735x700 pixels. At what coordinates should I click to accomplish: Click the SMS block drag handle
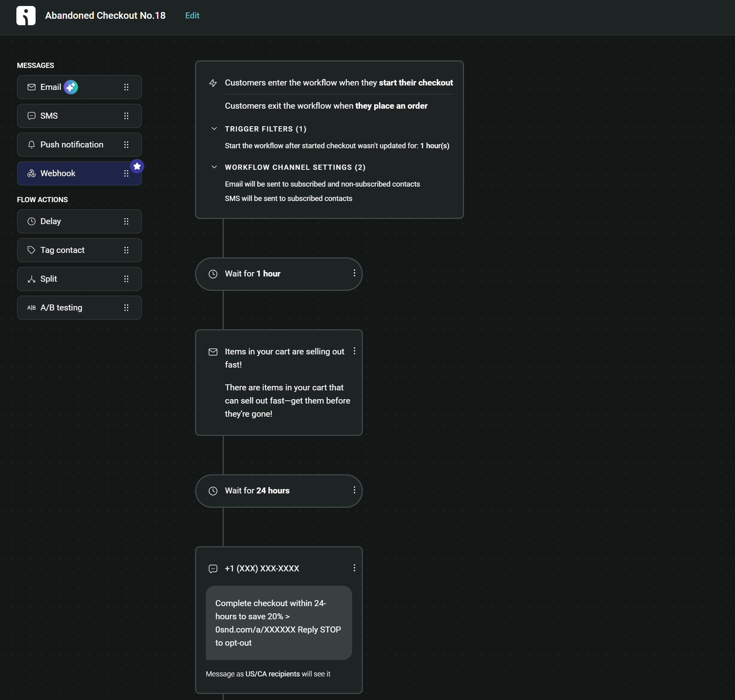[x=126, y=116]
